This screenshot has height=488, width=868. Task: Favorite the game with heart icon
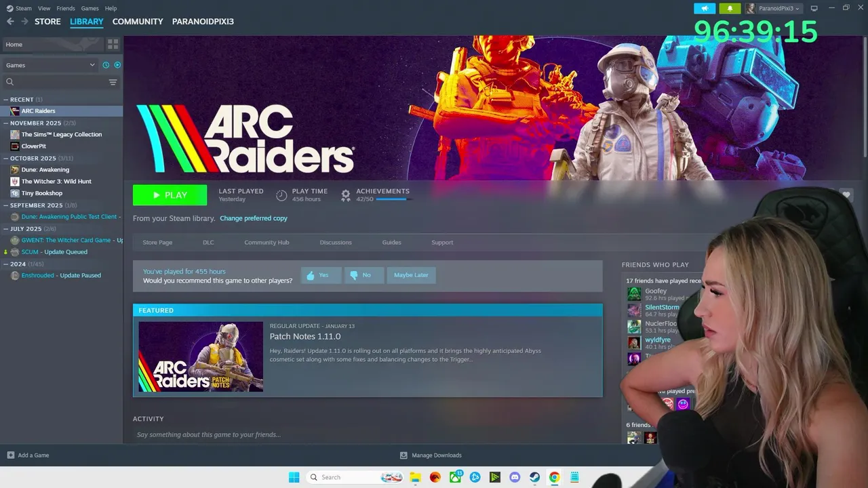(x=846, y=195)
